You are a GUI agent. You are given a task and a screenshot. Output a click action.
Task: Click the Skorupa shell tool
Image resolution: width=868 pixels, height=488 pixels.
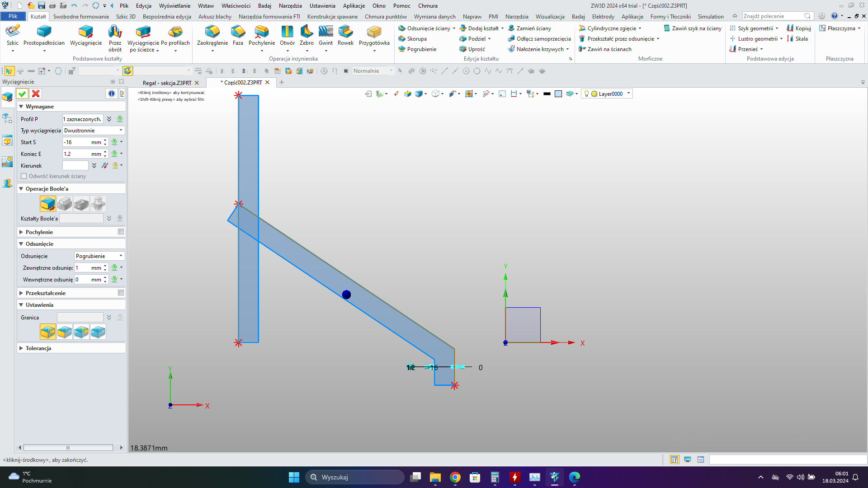pos(413,39)
